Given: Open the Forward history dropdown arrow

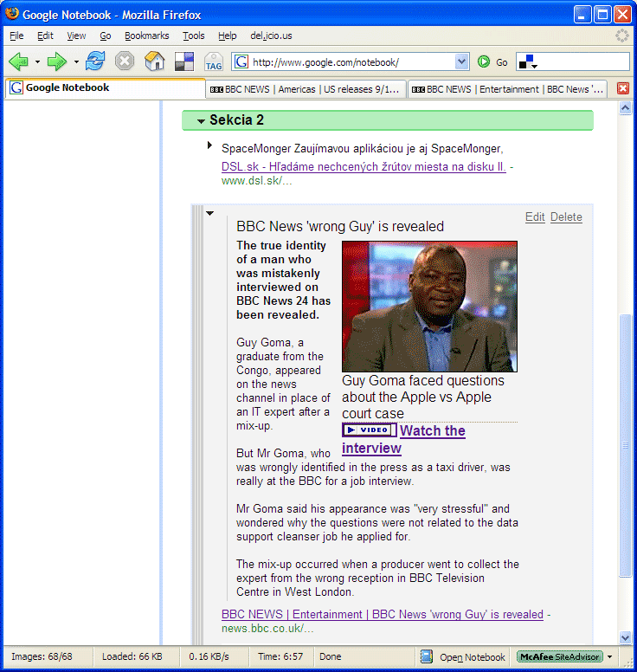Looking at the screenshot, I should [76, 62].
